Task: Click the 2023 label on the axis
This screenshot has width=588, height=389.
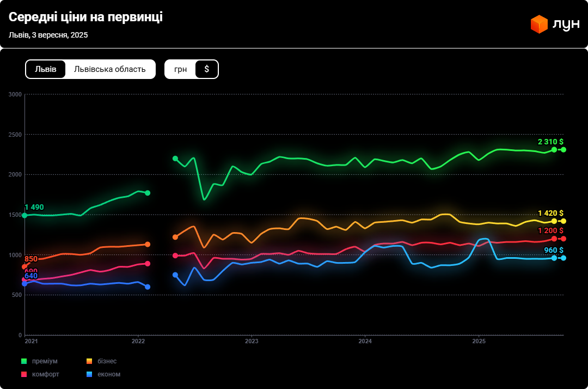Action: [252, 342]
